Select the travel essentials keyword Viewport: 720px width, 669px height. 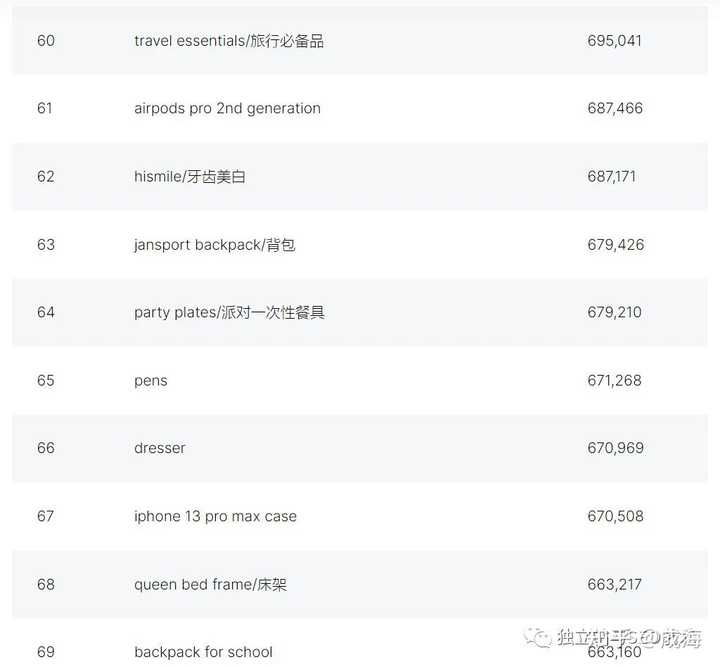pos(229,41)
